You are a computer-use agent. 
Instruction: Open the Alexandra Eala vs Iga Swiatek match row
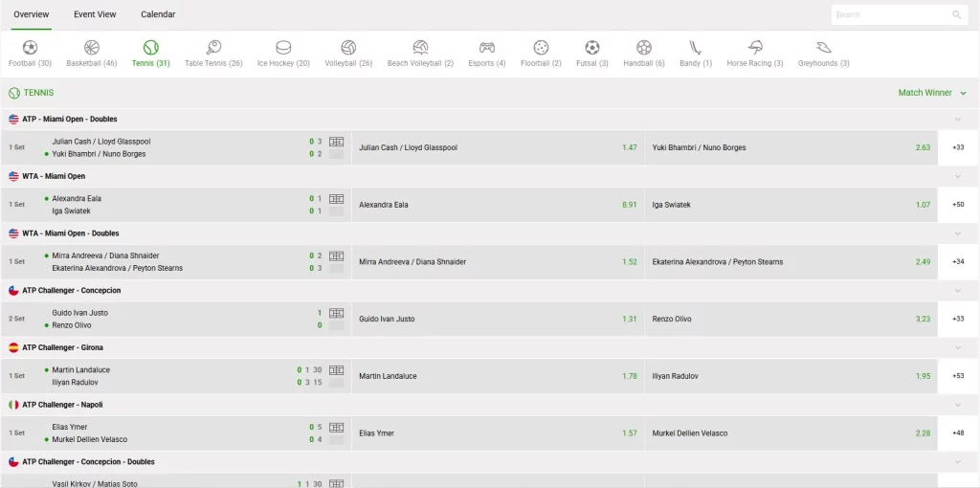[x=176, y=205]
